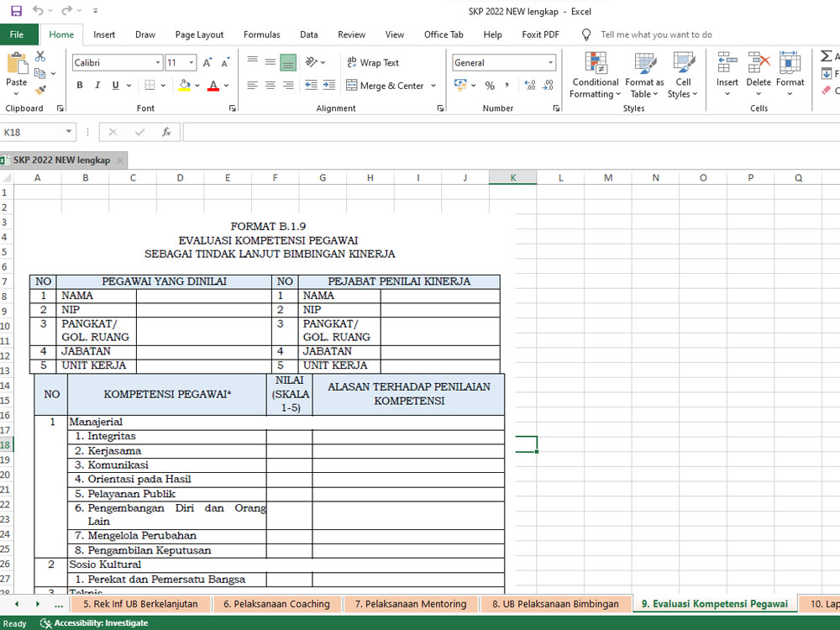Activate the Format Painter brush
The width and height of the screenshot is (840, 630).
tap(40, 90)
